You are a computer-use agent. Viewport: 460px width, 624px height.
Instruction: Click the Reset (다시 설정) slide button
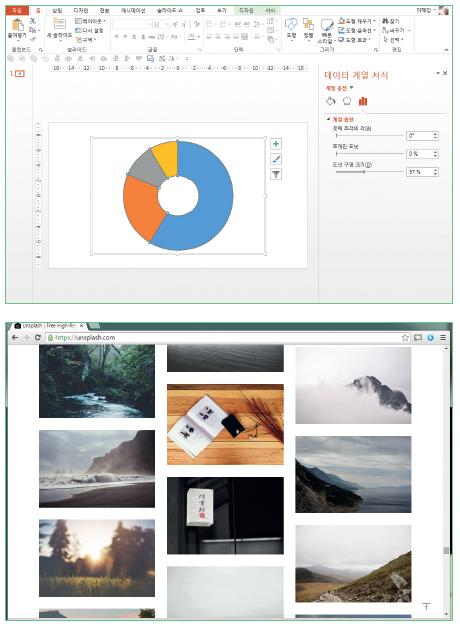click(90, 30)
